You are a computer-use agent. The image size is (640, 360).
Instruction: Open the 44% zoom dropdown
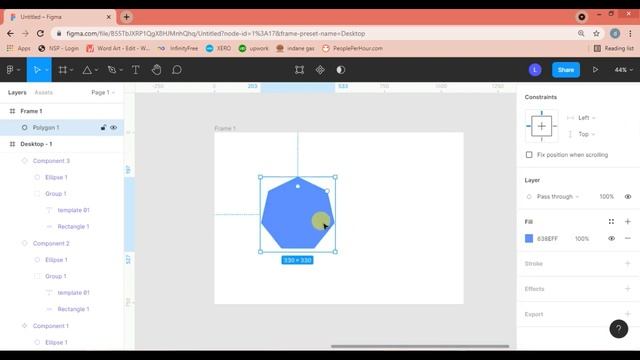(x=623, y=70)
